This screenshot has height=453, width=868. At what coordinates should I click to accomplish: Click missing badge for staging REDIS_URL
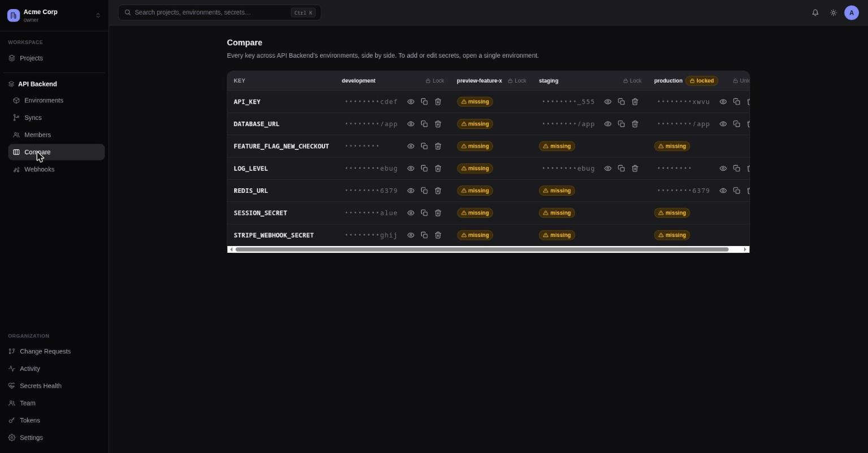pos(557,191)
